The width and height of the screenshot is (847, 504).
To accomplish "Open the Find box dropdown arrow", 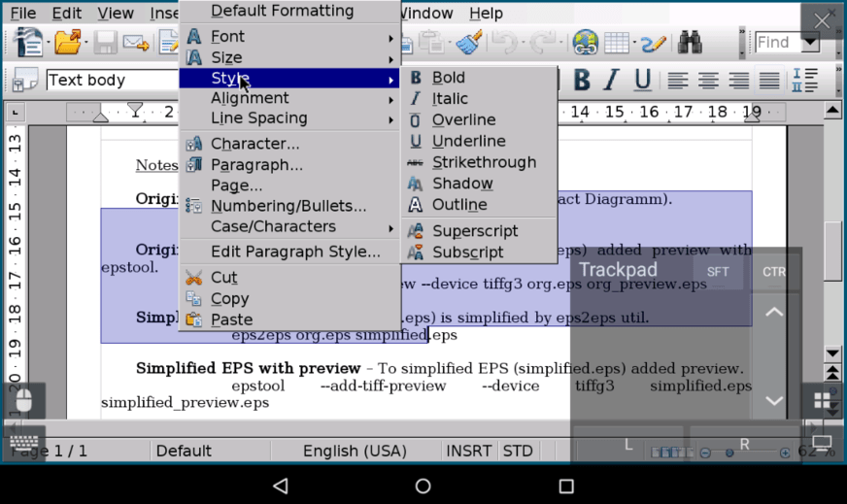I will tap(810, 42).
